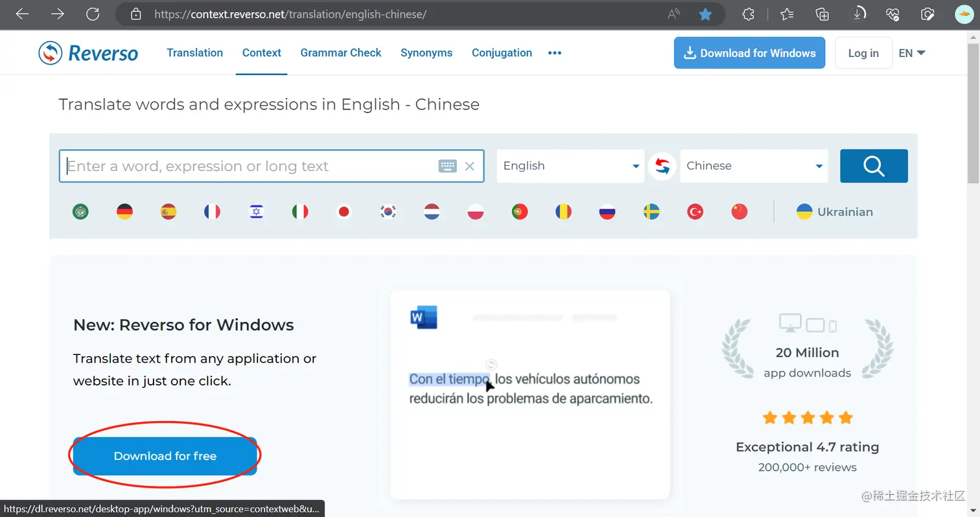980x517 pixels.
Task: Open Read aloud in address bar
Action: pyautogui.click(x=674, y=14)
